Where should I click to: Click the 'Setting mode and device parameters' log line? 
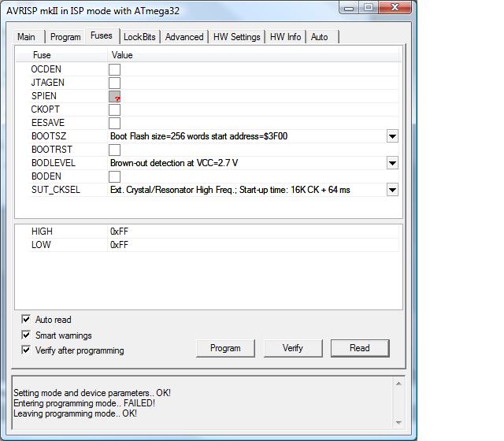click(92, 393)
